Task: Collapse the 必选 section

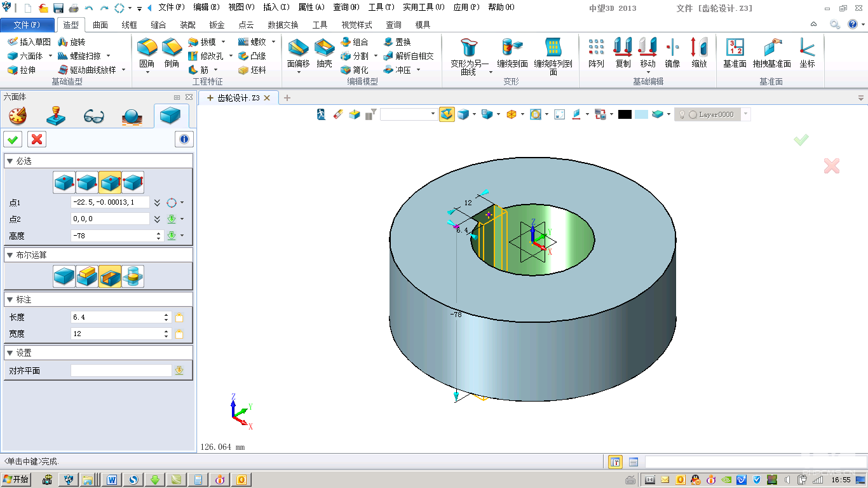Action: [x=10, y=161]
